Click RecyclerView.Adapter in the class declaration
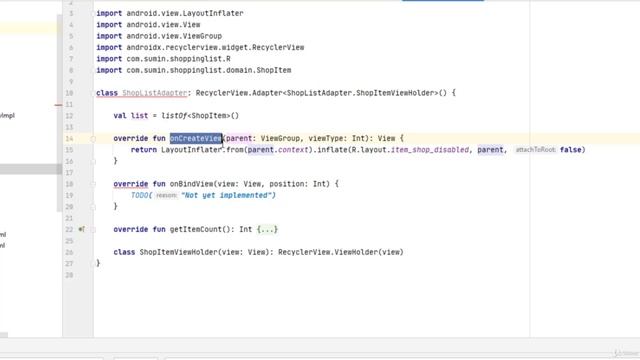 click(x=239, y=93)
